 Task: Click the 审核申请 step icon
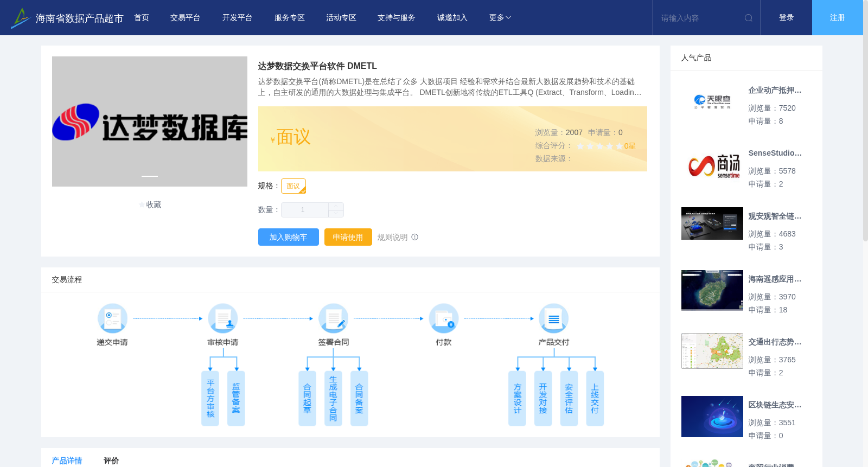[223, 318]
